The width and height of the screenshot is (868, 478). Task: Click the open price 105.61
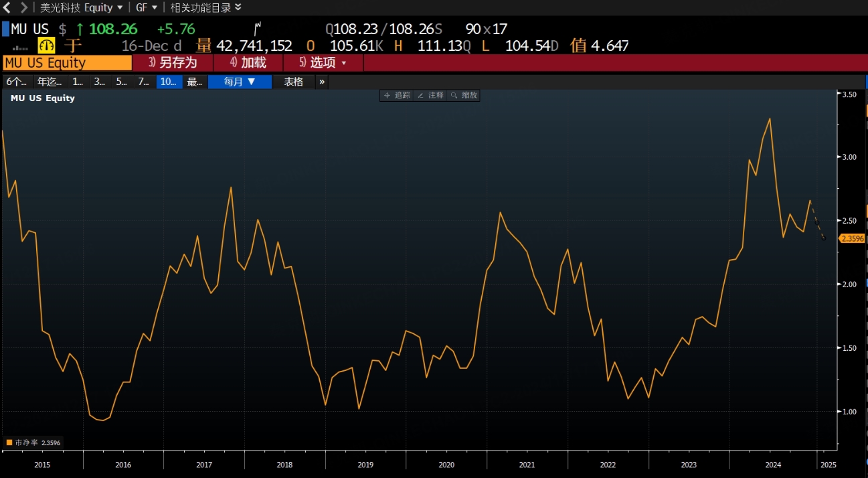click(x=352, y=46)
